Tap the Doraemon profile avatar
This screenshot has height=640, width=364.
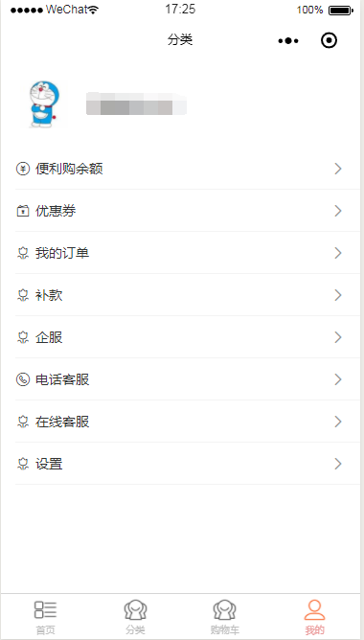coord(44,104)
